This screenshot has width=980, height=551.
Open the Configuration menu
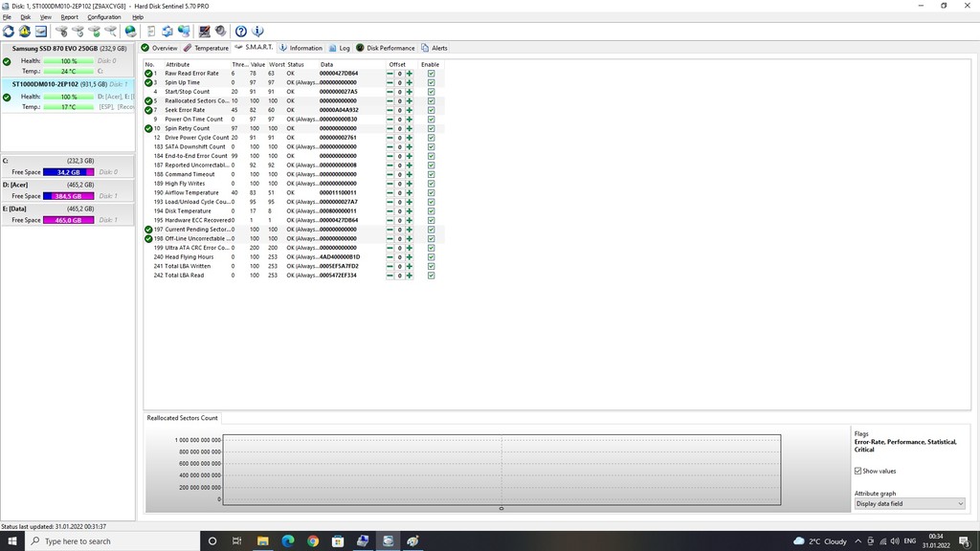(x=104, y=17)
